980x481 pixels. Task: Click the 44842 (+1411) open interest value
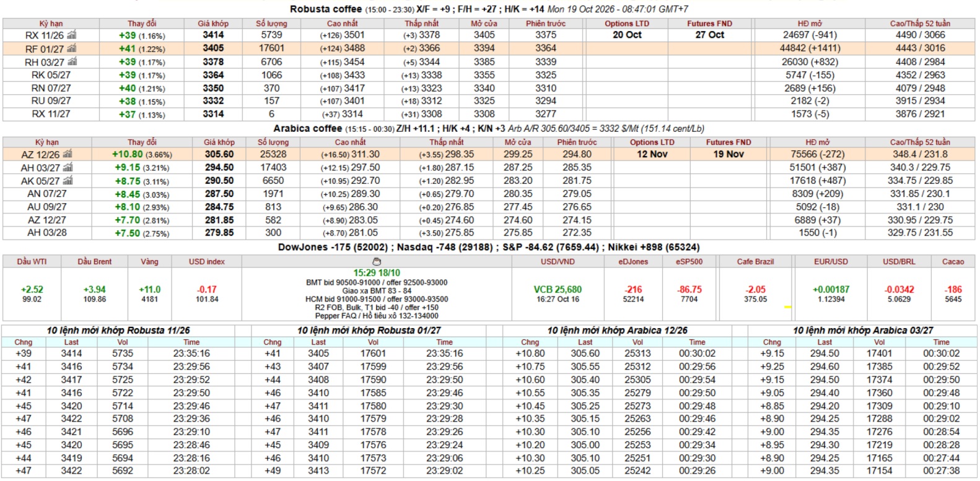pos(810,48)
